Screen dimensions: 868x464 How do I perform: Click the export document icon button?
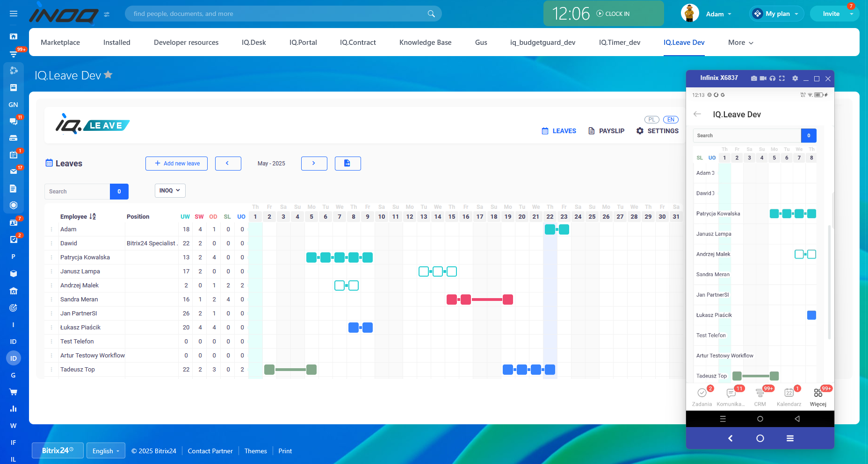click(x=347, y=164)
